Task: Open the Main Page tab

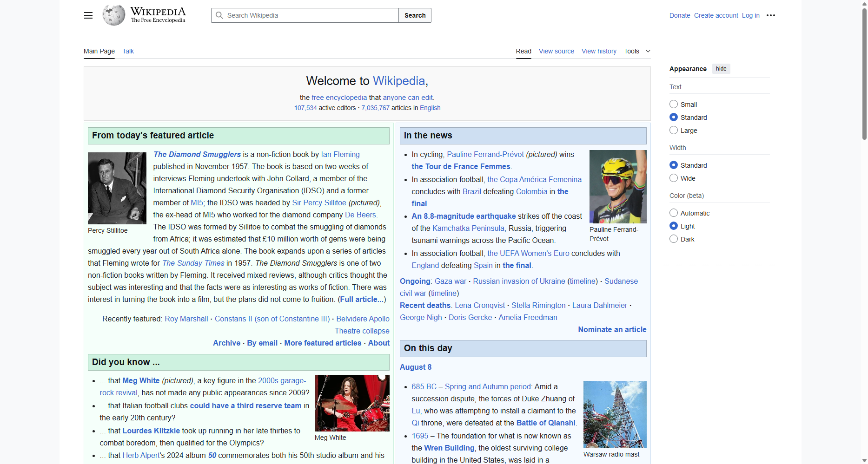Action: pos(99,51)
